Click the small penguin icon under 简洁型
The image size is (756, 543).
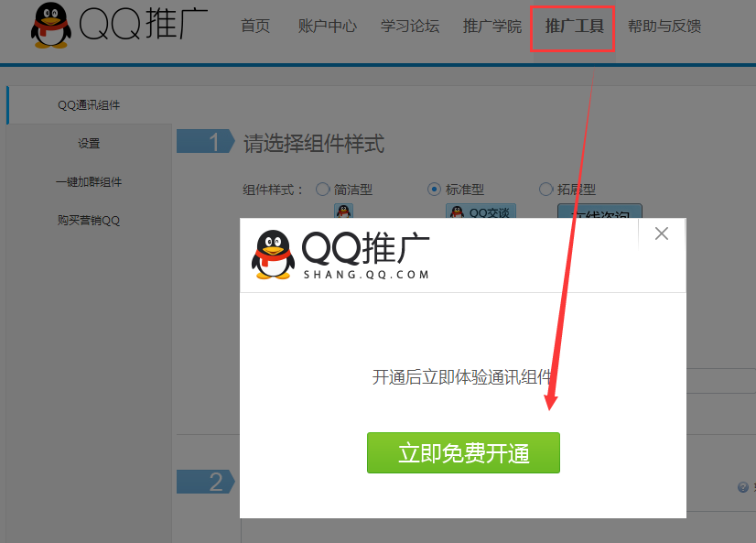(x=343, y=212)
